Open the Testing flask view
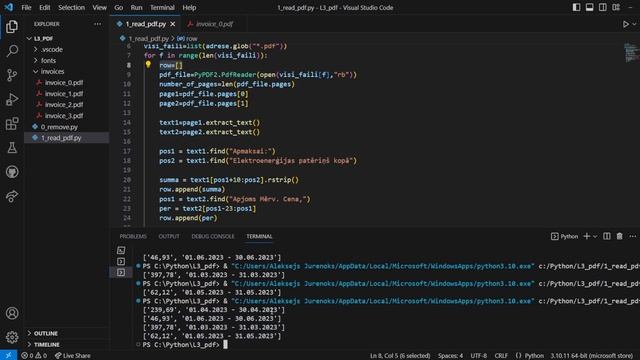This screenshot has height=360, width=640. (12, 148)
